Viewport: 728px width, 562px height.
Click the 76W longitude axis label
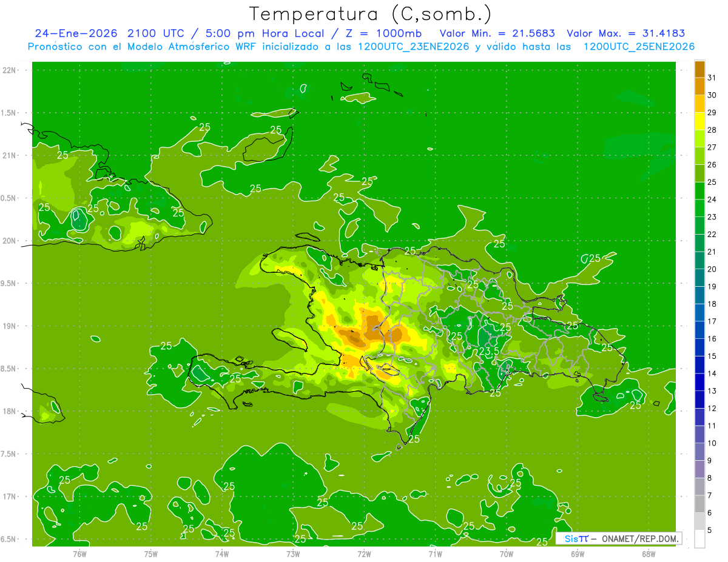coord(79,554)
